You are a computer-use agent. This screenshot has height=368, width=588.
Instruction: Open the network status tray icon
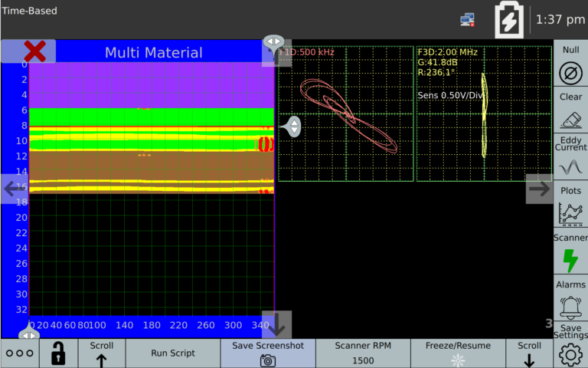467,20
